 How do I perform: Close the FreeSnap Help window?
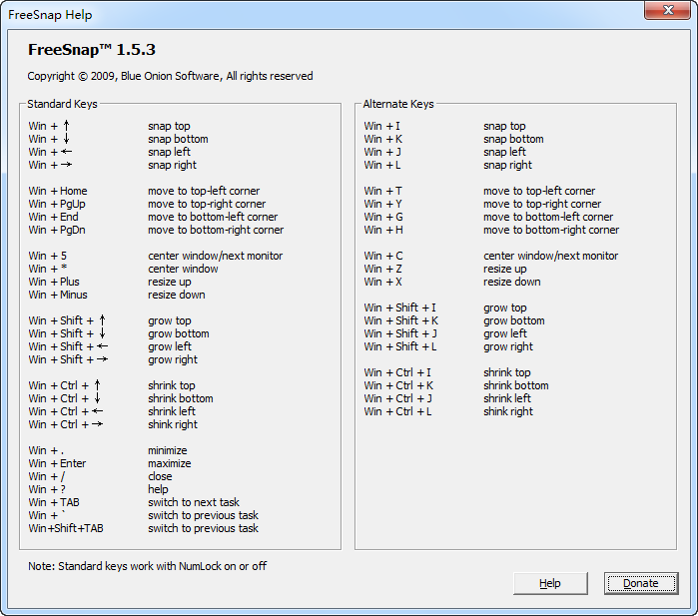point(667,10)
